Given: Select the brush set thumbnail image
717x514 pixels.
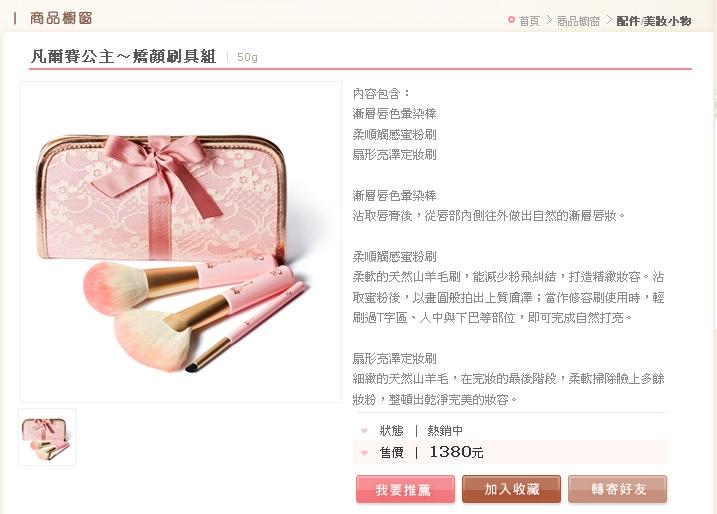Looking at the screenshot, I should pos(47,437).
